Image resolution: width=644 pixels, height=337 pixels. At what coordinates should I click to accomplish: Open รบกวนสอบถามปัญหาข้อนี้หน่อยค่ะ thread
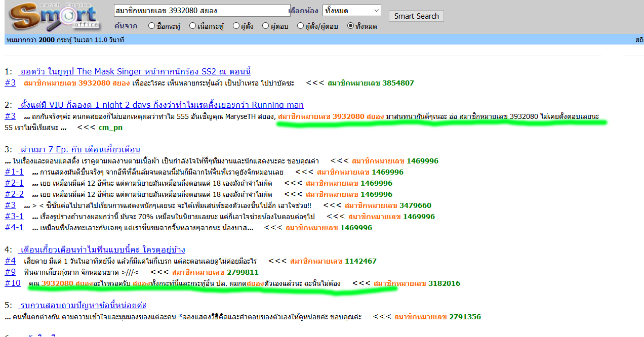pyautogui.click(x=83, y=305)
